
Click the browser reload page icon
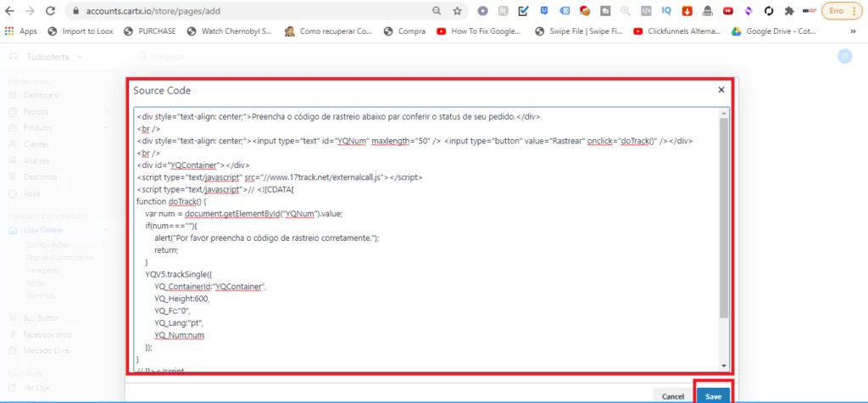50,11
